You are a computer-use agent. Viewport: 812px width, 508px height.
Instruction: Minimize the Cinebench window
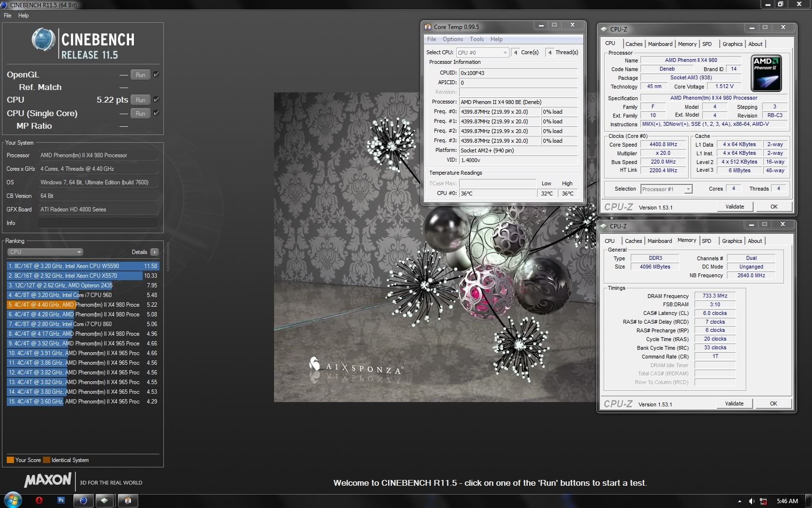point(768,4)
